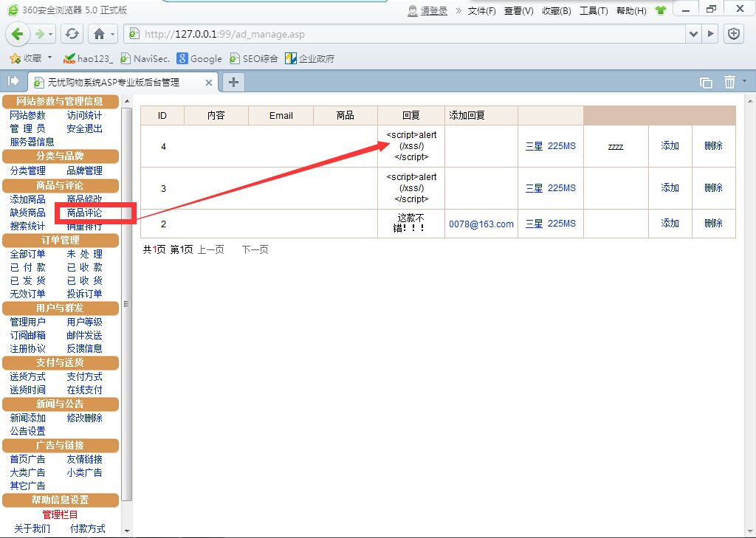Viewport: 756px width, 538px height.
Task: Click 管理栏目 red link
Action: pyautogui.click(x=60, y=514)
